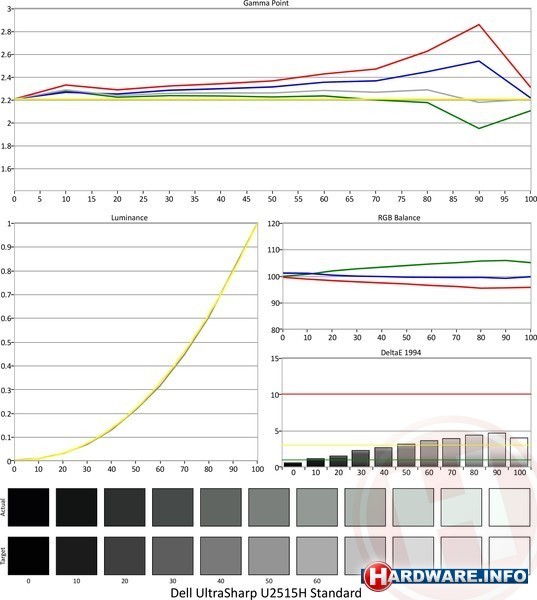The image size is (537, 600).
Task: Pick the Target swatch above the 10 label
Action: click(77, 556)
